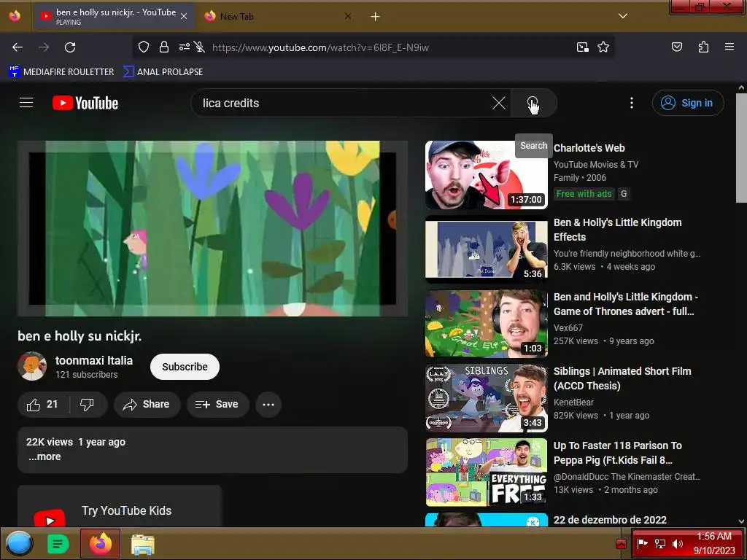Viewport: 747px width, 560px height.
Task: Open the network tray icon
Action: (x=659, y=543)
